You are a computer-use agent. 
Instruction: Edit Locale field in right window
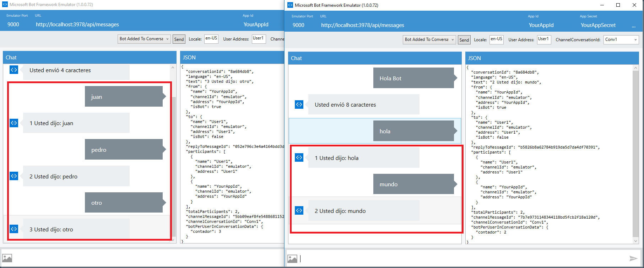tap(497, 39)
